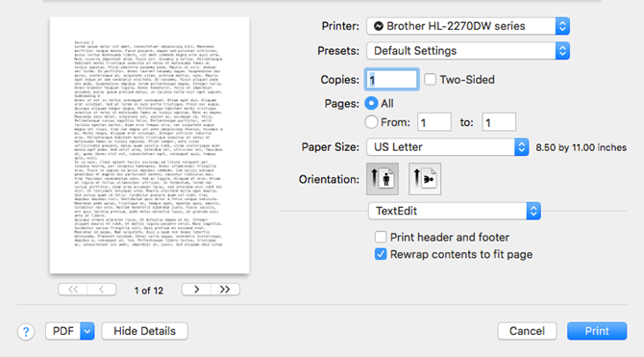Enable Print header and footer
Viewport: 644px width, 357px height.
point(381,237)
